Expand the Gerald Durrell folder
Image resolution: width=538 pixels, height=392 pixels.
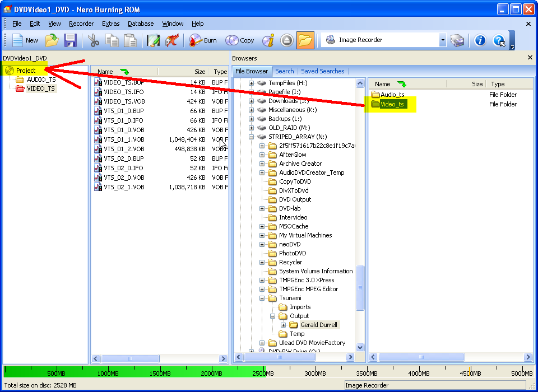tap(283, 325)
